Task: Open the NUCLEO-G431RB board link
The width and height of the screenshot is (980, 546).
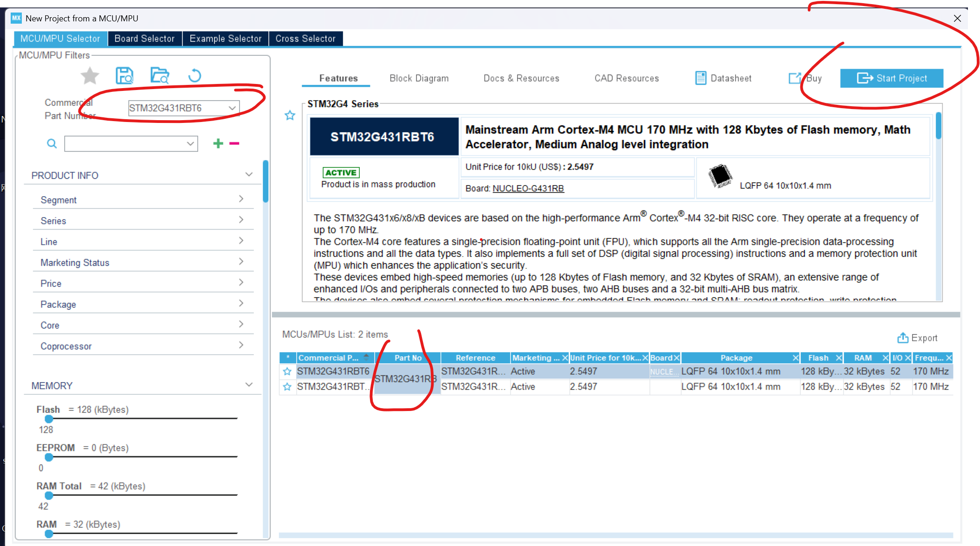Action: [528, 188]
